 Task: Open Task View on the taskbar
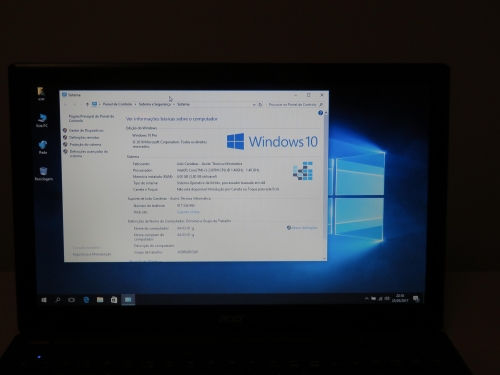click(x=71, y=300)
